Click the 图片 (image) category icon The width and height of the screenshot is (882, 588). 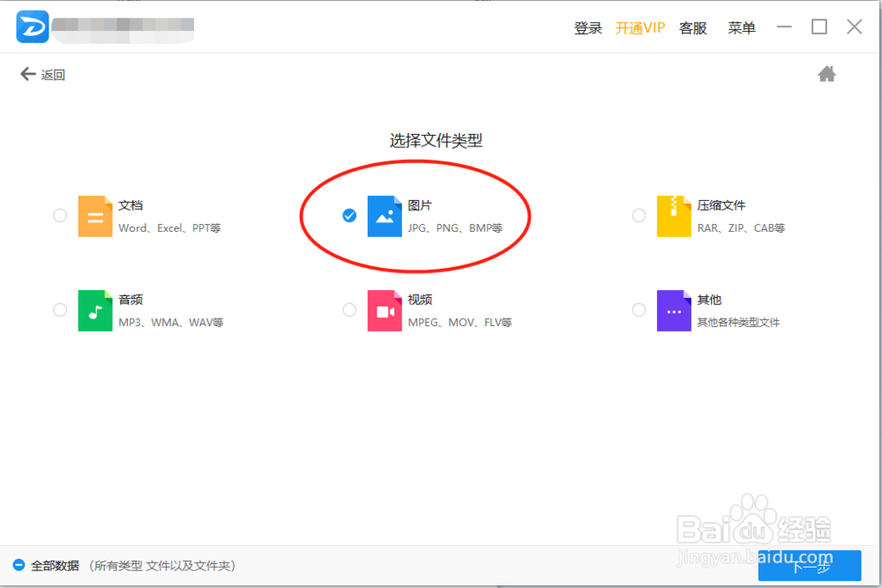[x=385, y=215]
